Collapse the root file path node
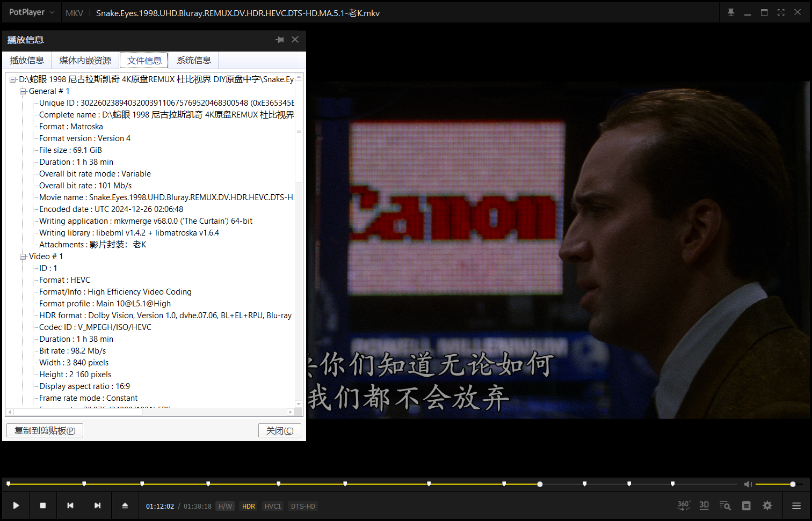This screenshot has height=521, width=812. pyautogui.click(x=12, y=79)
